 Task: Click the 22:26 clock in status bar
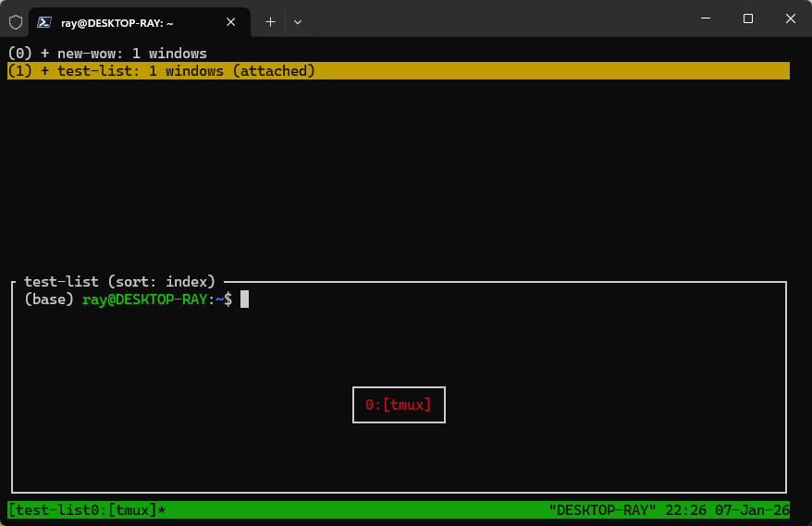pos(684,510)
